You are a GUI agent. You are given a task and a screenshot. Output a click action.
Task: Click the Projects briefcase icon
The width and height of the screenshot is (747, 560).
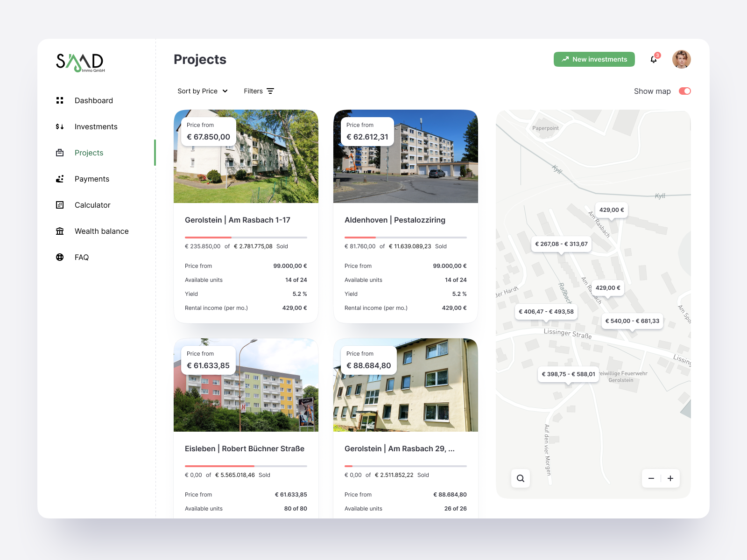[60, 153]
